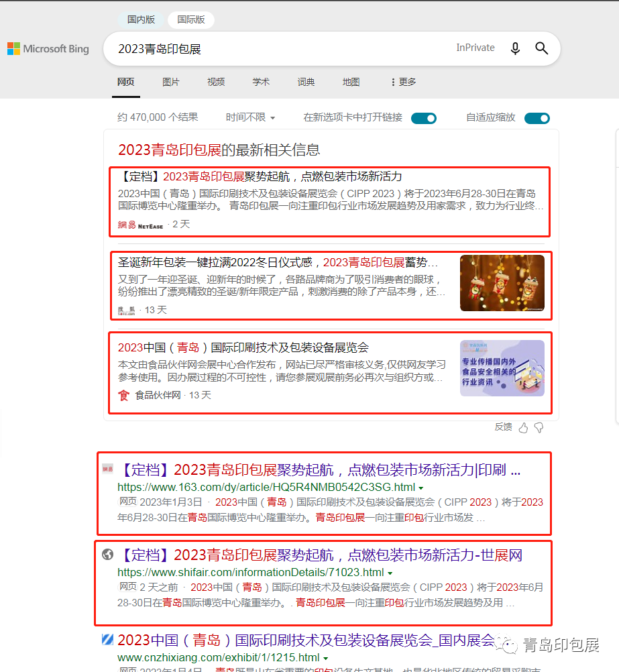Click Christmas ornaments news thumbnail
619x672 pixels.
pos(502,283)
